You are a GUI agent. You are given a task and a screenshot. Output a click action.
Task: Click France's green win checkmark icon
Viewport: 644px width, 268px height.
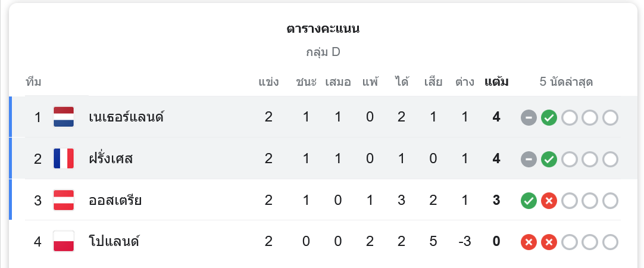549,160
